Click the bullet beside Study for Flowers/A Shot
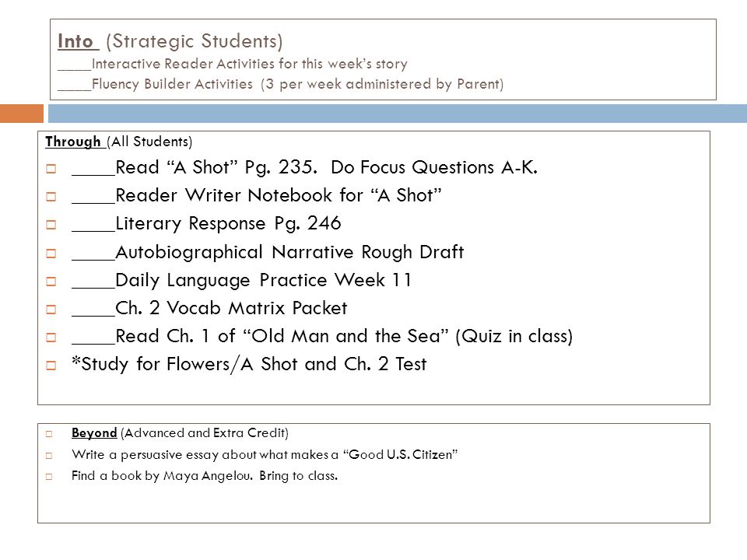This screenshot has width=747, height=560. [x=51, y=366]
